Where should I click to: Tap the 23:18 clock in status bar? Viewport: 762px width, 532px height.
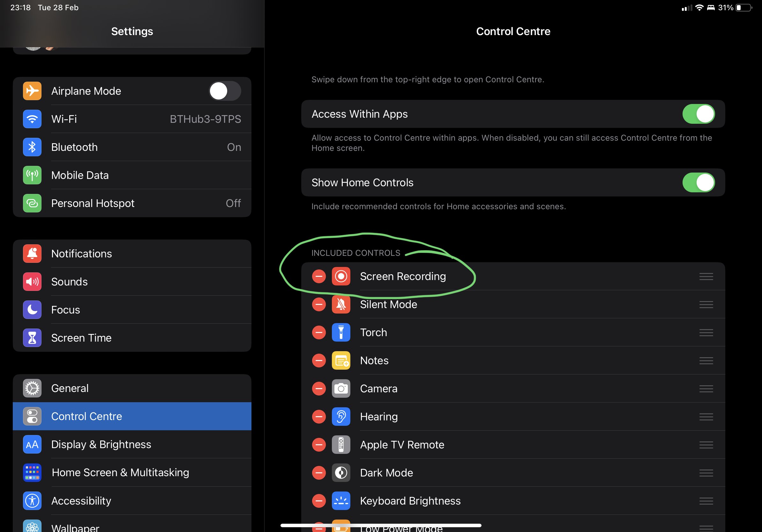pos(20,7)
